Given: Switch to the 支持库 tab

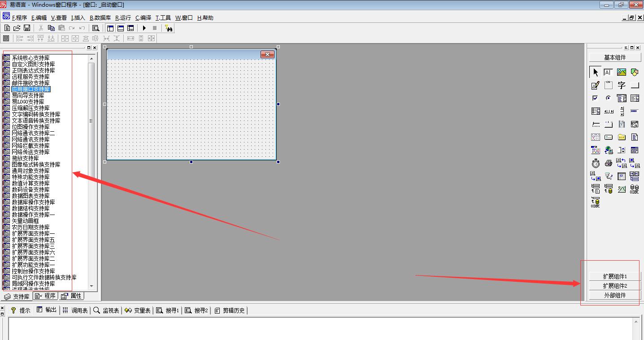Looking at the screenshot, I should pos(17,297).
